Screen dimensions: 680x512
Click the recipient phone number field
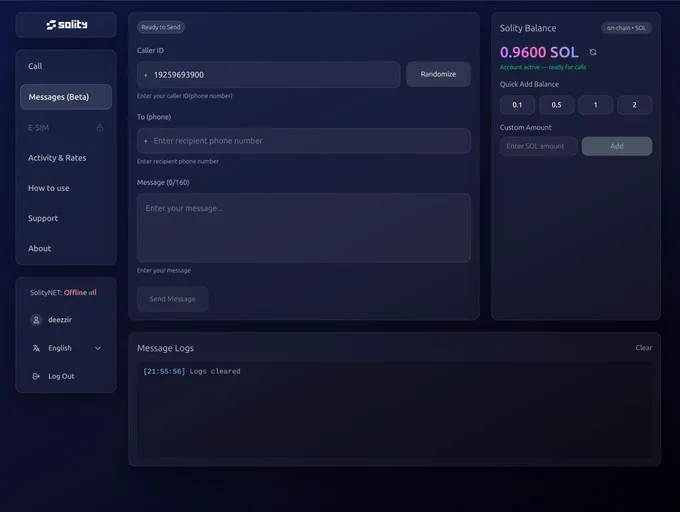[304, 141]
